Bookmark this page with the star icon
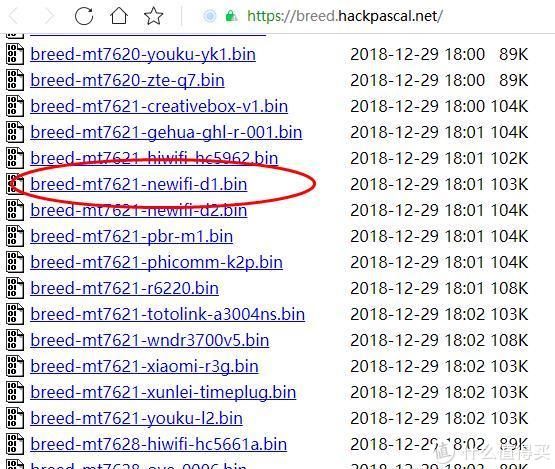This screenshot has width=555, height=469. (153, 16)
